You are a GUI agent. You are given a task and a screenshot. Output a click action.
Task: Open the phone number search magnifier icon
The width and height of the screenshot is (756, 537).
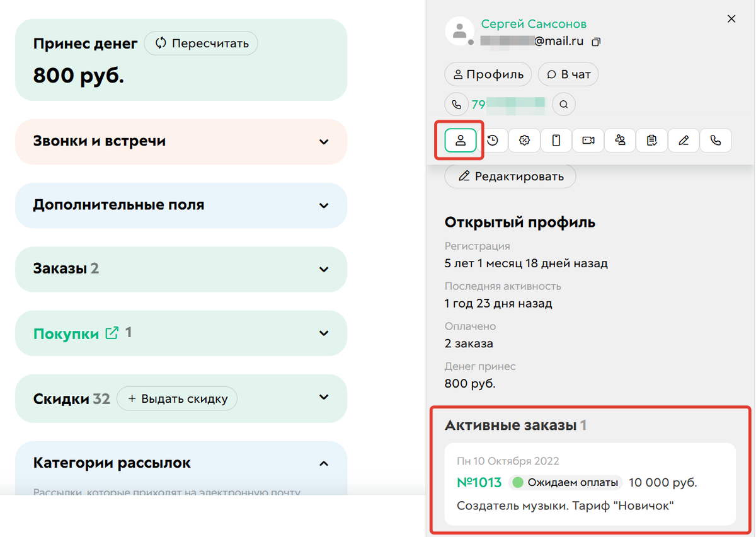tap(563, 104)
